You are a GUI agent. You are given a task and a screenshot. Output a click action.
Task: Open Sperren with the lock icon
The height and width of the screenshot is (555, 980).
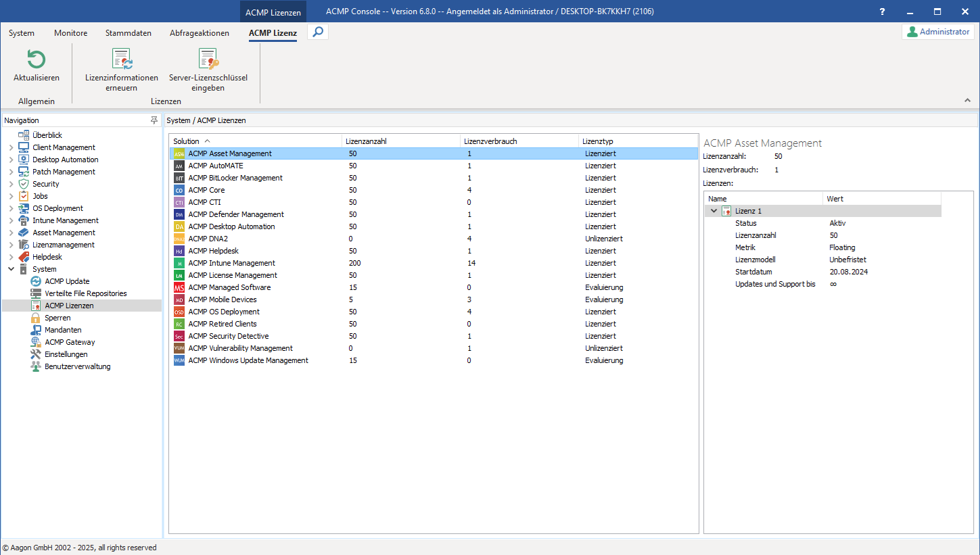coord(57,318)
